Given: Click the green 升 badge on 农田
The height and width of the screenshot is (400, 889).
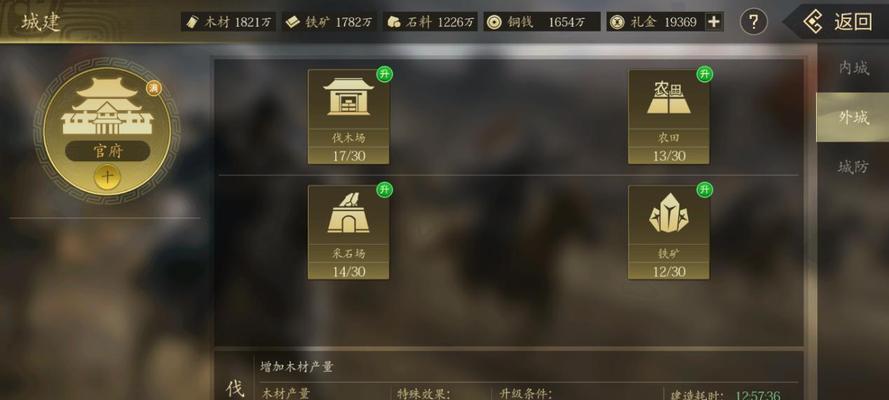Looking at the screenshot, I should point(704,74).
